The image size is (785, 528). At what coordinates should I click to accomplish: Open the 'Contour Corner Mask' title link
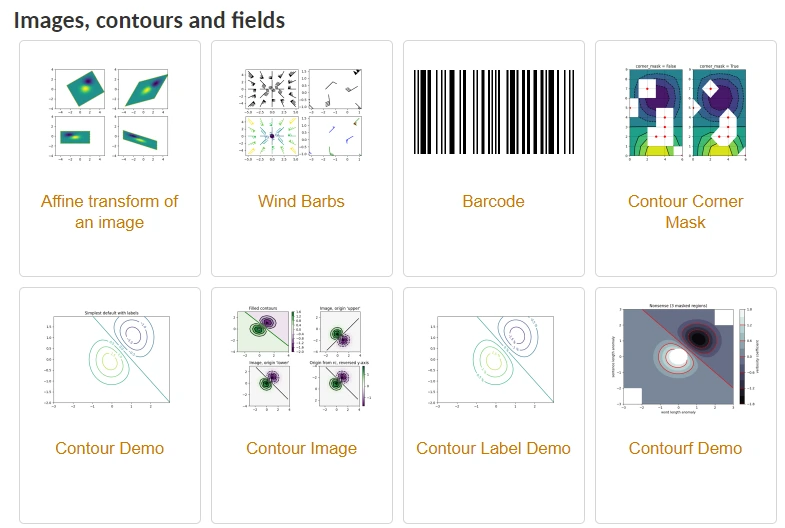685,212
